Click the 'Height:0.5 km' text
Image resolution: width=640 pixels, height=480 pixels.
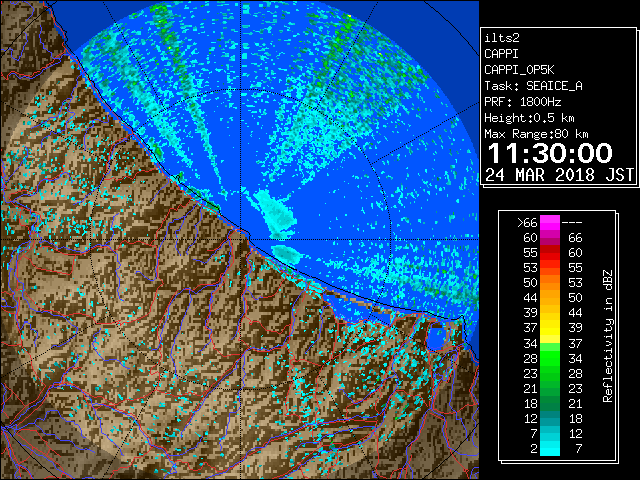pos(529,118)
